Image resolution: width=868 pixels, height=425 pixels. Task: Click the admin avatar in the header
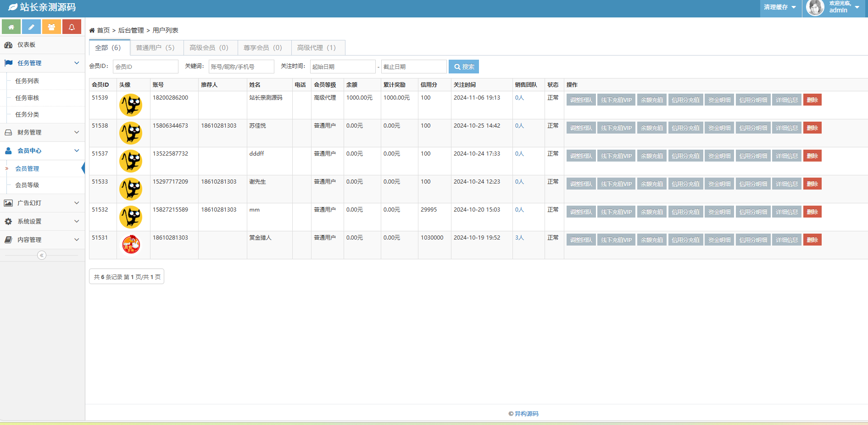[x=815, y=7]
